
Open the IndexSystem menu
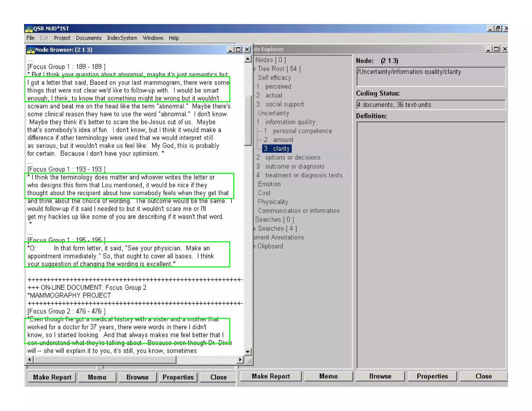pos(122,38)
